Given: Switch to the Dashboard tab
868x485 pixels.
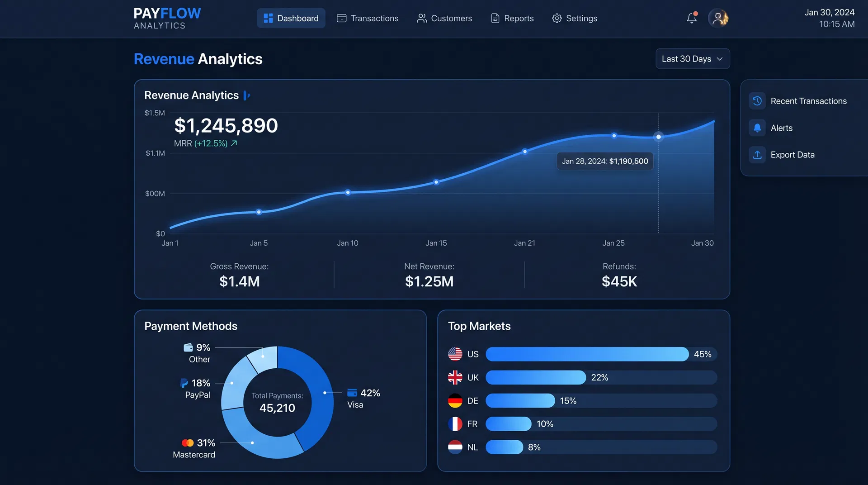Looking at the screenshot, I should click(291, 18).
